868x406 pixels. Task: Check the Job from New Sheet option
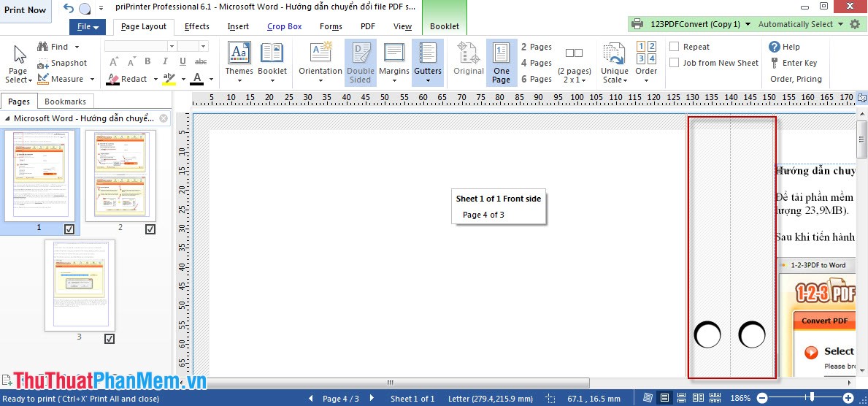[675, 63]
